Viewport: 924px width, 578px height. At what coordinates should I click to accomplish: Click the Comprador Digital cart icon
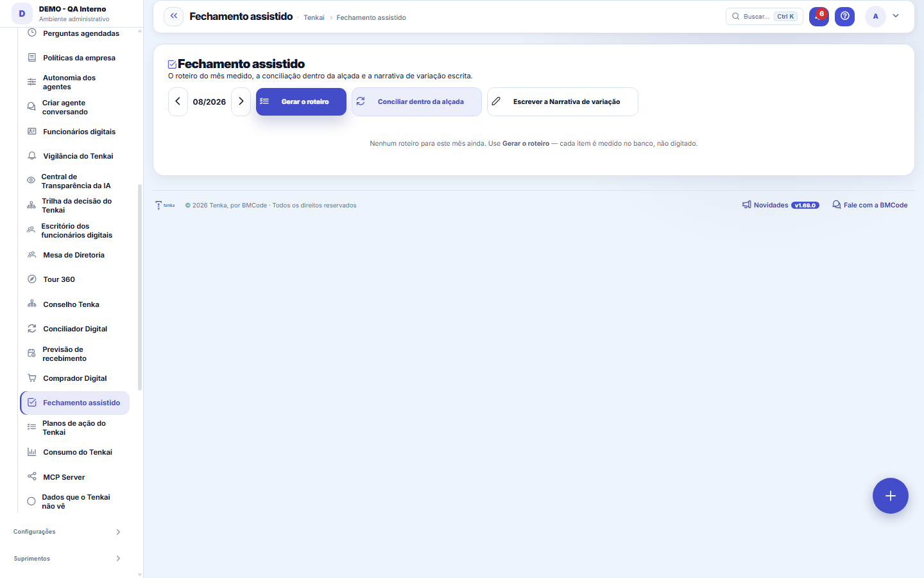coord(31,378)
